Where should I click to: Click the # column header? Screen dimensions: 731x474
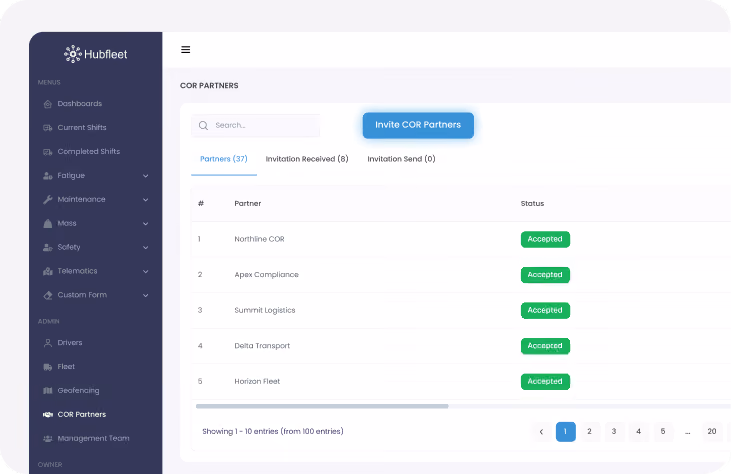click(201, 204)
